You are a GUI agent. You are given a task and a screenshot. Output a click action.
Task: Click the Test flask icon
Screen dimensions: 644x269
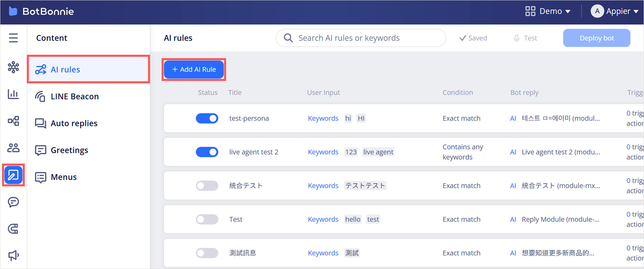516,38
